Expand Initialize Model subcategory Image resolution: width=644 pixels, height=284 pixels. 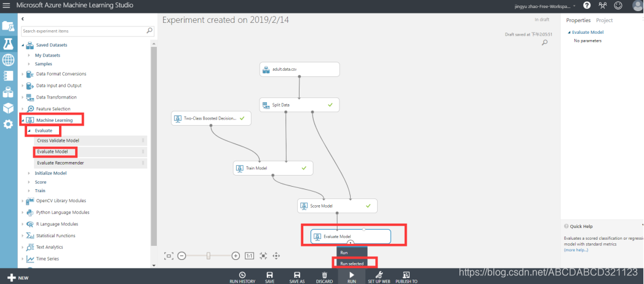(29, 173)
